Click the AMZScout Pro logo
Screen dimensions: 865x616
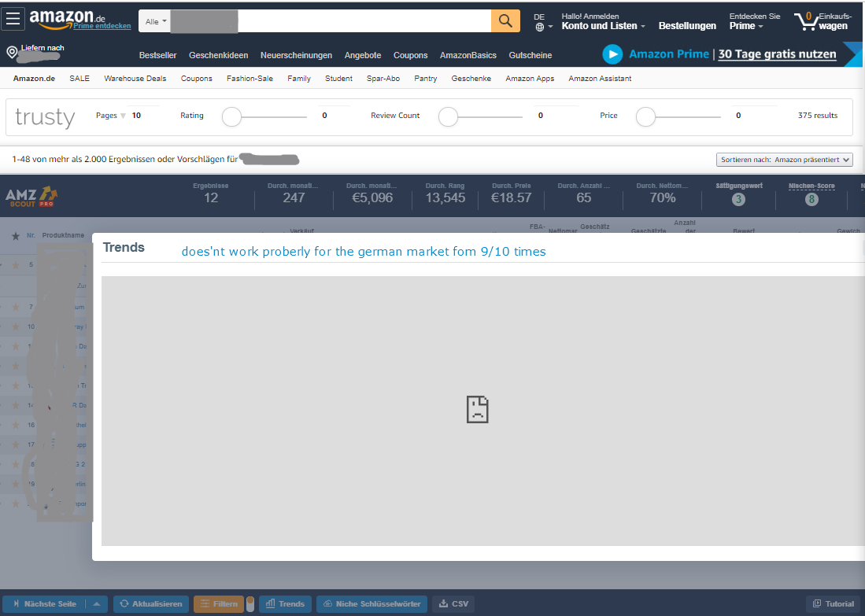(x=31, y=197)
